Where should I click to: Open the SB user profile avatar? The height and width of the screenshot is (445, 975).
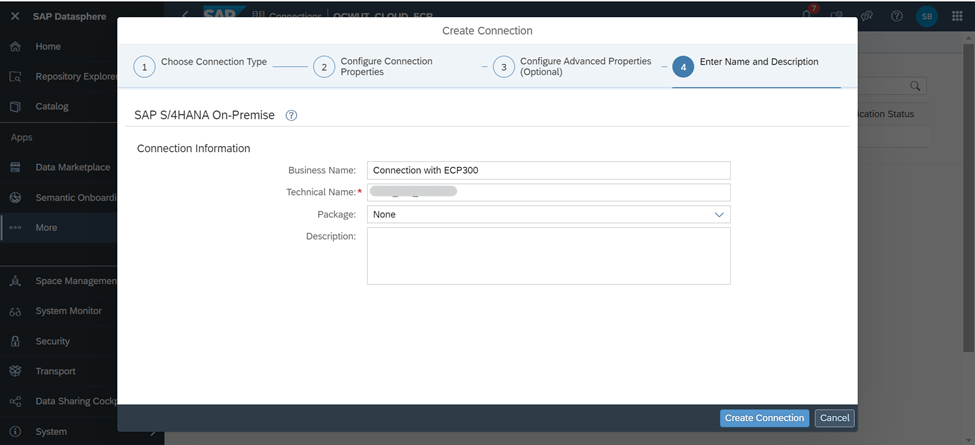tap(926, 16)
